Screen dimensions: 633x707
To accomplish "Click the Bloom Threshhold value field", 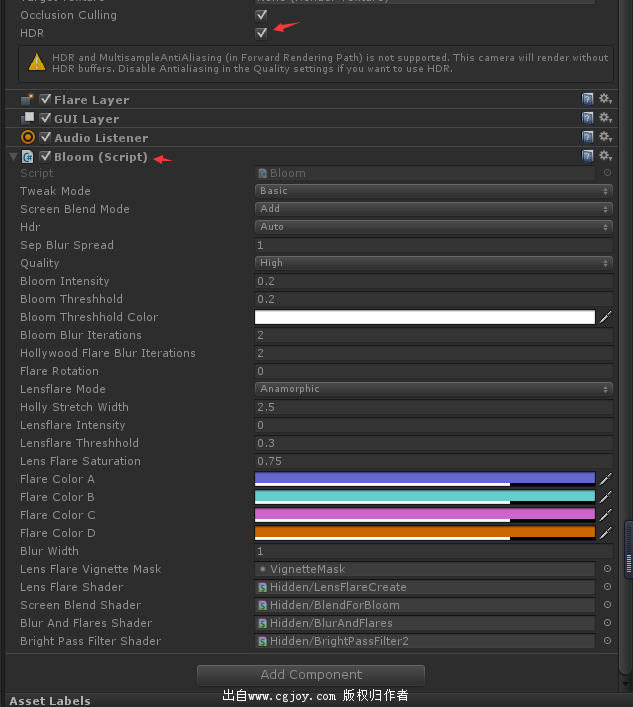I will (x=433, y=299).
